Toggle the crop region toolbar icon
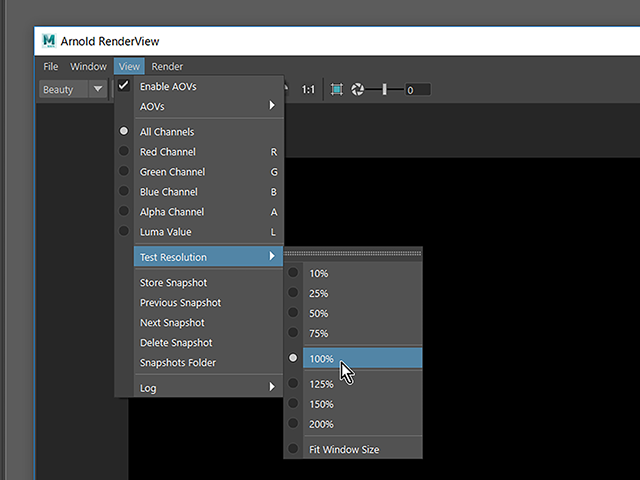640x480 pixels. click(337, 89)
